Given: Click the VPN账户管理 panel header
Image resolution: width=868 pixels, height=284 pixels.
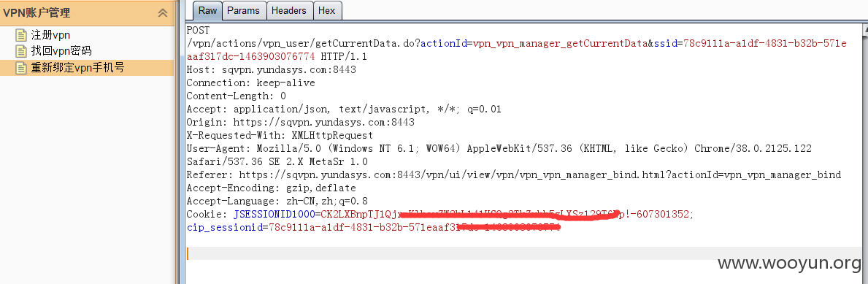Looking at the screenshot, I should pos(87,12).
